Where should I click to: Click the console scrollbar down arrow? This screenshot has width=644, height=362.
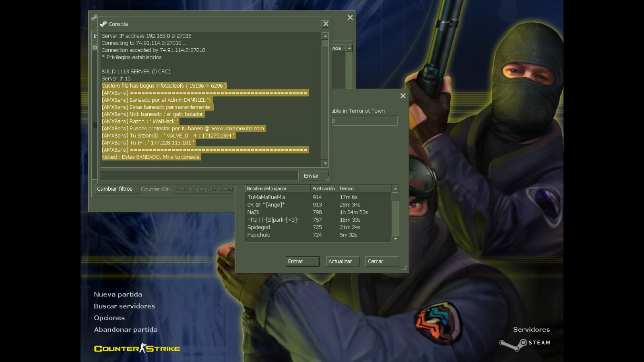click(325, 163)
